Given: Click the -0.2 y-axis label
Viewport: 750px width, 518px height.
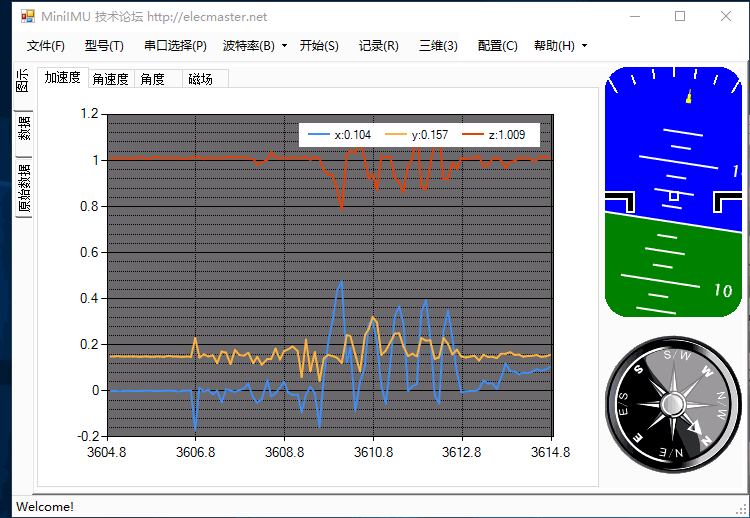Looking at the screenshot, I should pyautogui.click(x=88, y=436).
